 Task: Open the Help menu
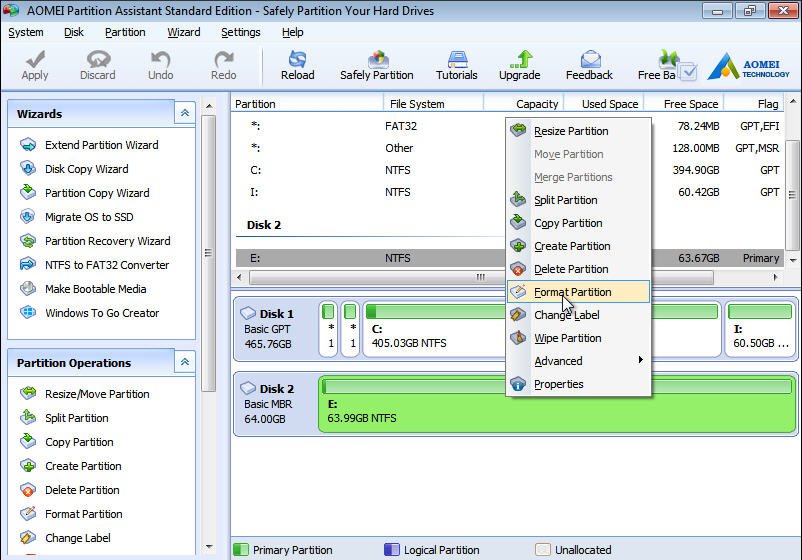293,32
